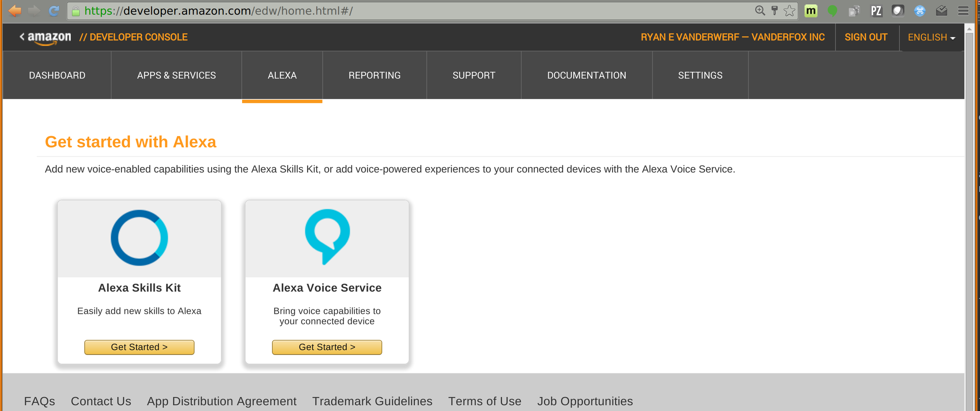Image resolution: width=980 pixels, height=411 pixels.
Task: Click the green padlock security icon
Action: pos(76,11)
